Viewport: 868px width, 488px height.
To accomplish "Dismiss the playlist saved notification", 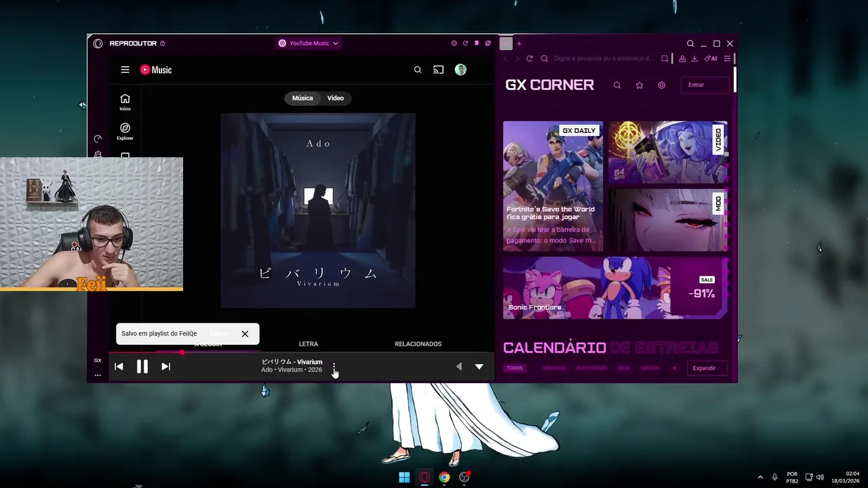I will click(x=245, y=333).
